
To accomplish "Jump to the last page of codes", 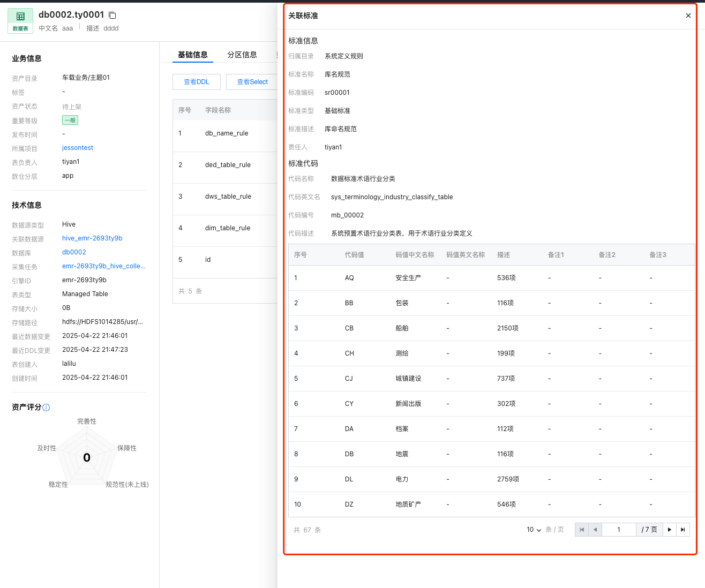I will click(682, 530).
